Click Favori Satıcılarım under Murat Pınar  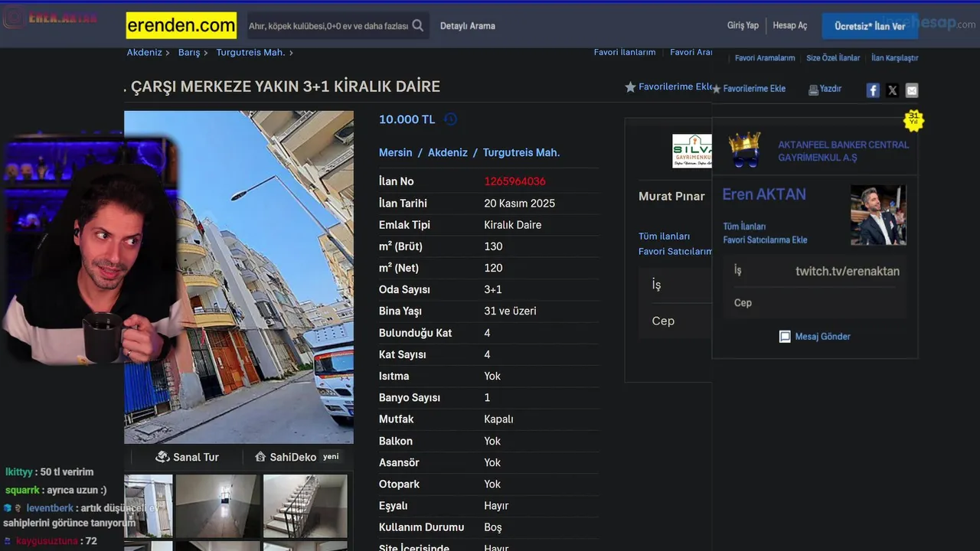coord(675,252)
